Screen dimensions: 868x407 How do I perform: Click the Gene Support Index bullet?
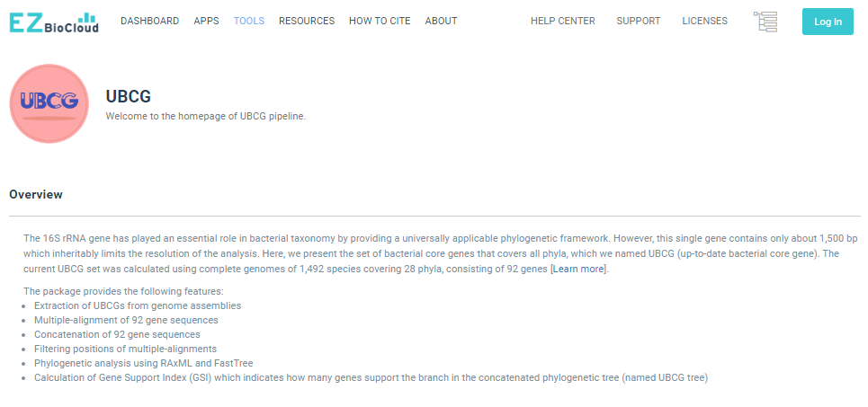[371, 377]
